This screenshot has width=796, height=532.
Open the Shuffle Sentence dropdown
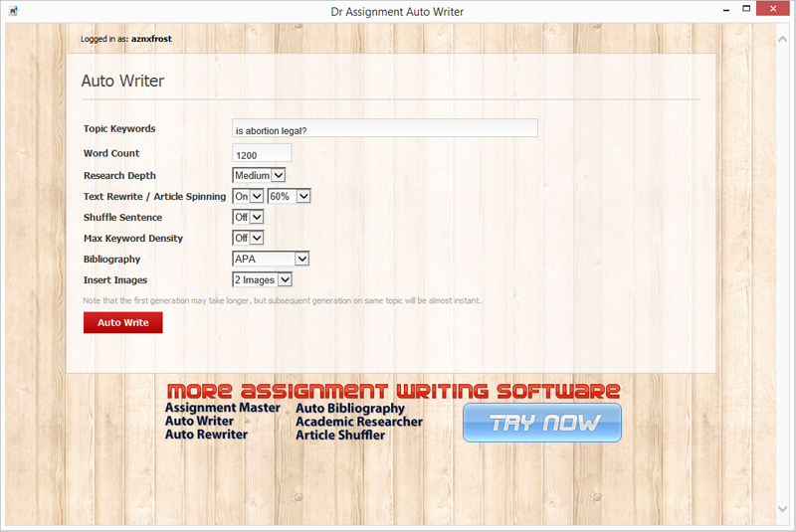[248, 217]
